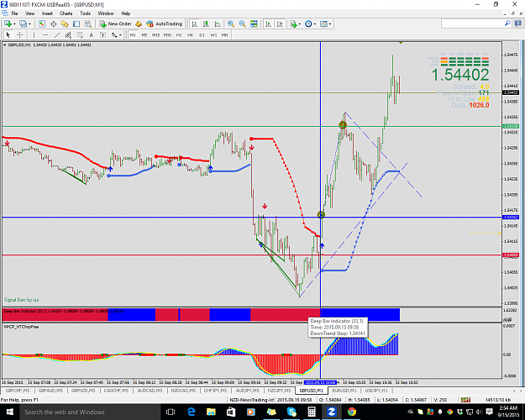Click the New Order button
525x420 pixels.
coord(116,24)
